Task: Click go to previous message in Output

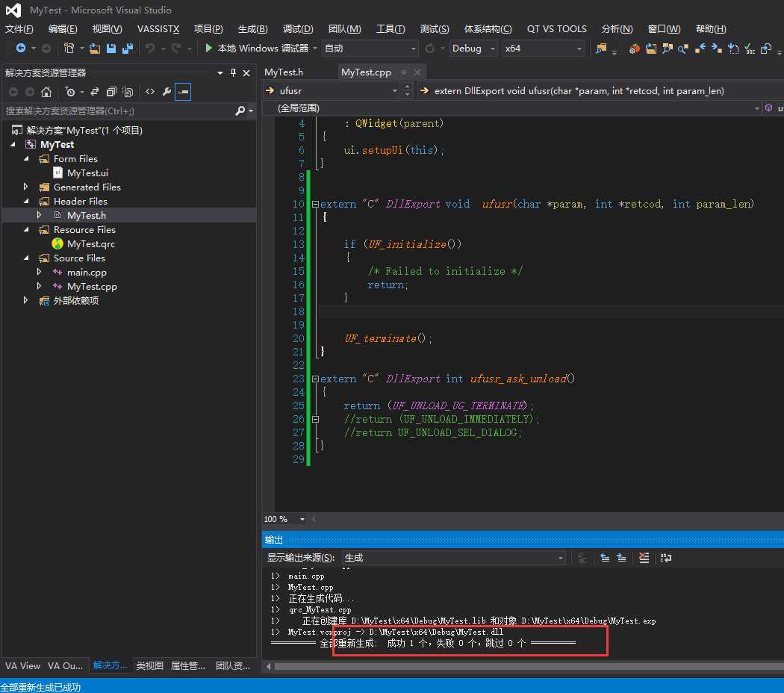Action: (605, 558)
